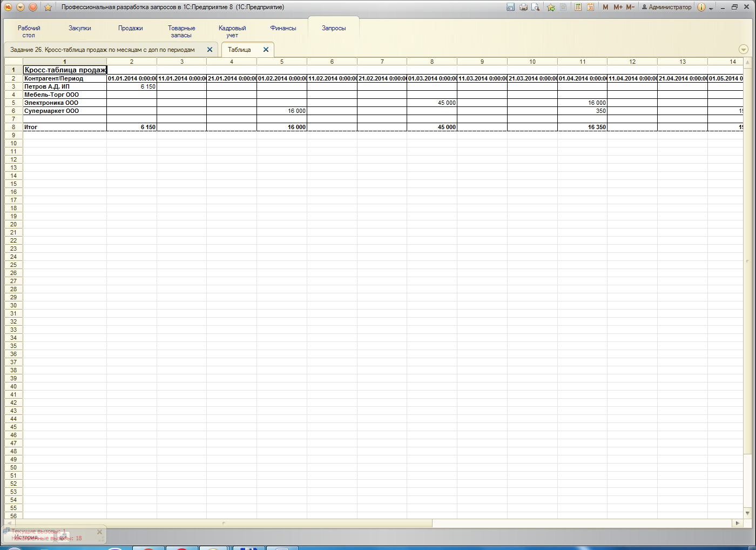Select the Петров А.Д. ИП row label
Screen dimensions: 756x550
65,86
